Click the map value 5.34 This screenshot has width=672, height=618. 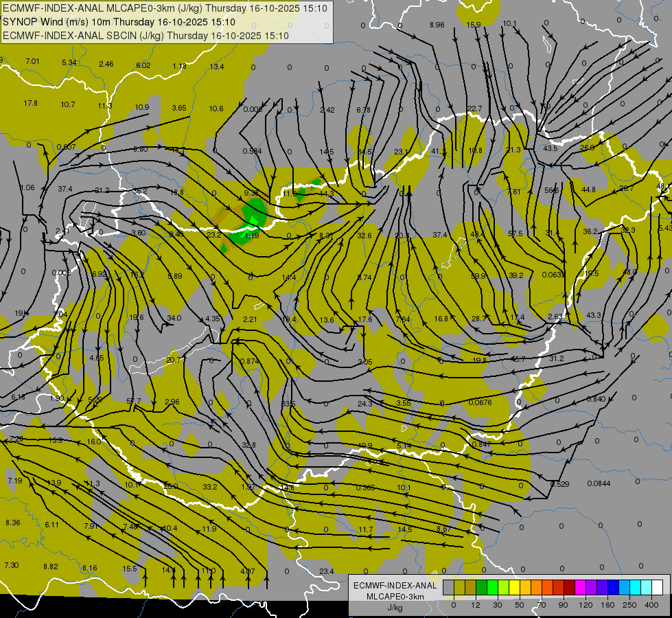pyautogui.click(x=69, y=62)
